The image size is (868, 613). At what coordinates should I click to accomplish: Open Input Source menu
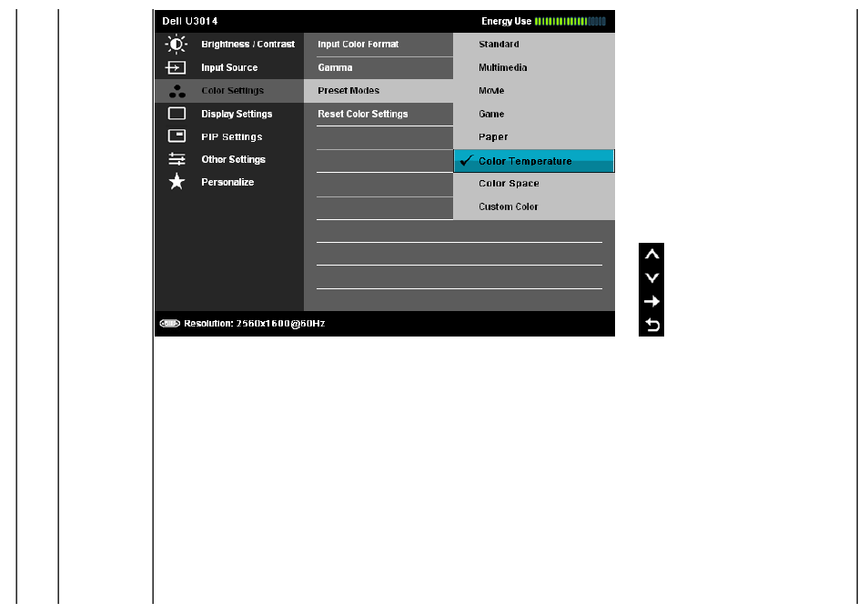pos(229,67)
